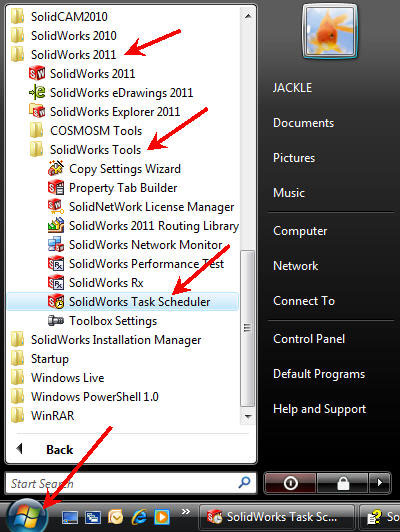This screenshot has width=400, height=532.
Task: Click the Start Search input box
Action: (x=131, y=483)
